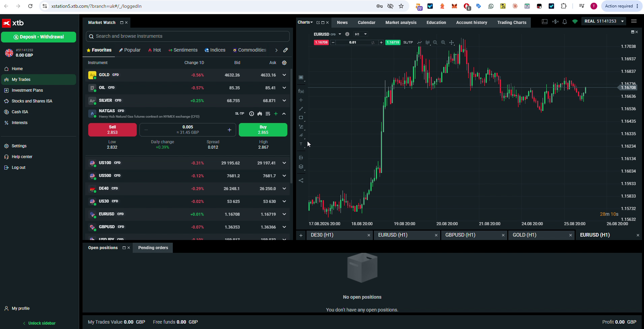The width and height of the screenshot is (644, 329).
Task: Open browser extensions puzzle icon
Action: 563,6
